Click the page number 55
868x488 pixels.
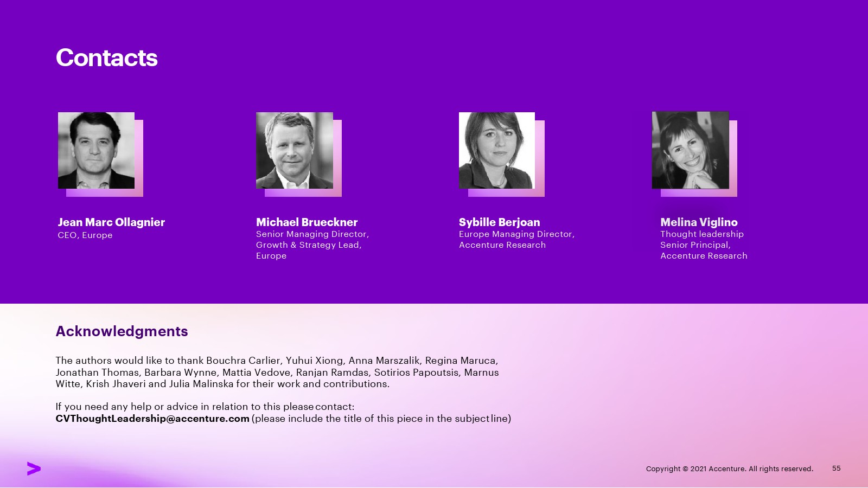pos(836,468)
